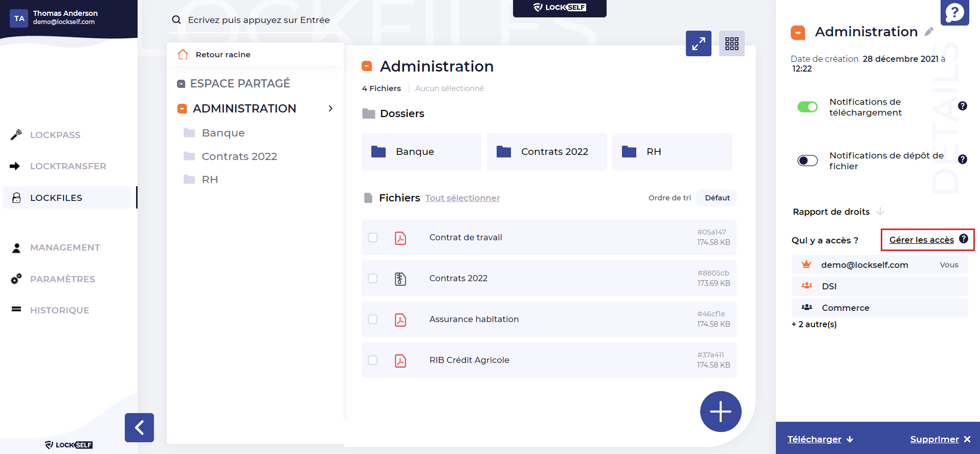980x454 pixels.
Task: Open the Défaut sort order dropdown
Action: point(717,198)
